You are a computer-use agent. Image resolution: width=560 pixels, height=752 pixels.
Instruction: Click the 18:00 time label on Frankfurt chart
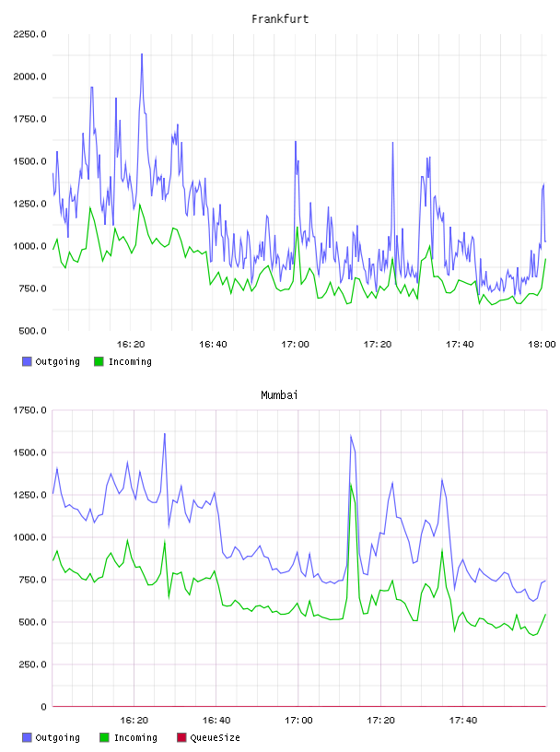pos(542,345)
